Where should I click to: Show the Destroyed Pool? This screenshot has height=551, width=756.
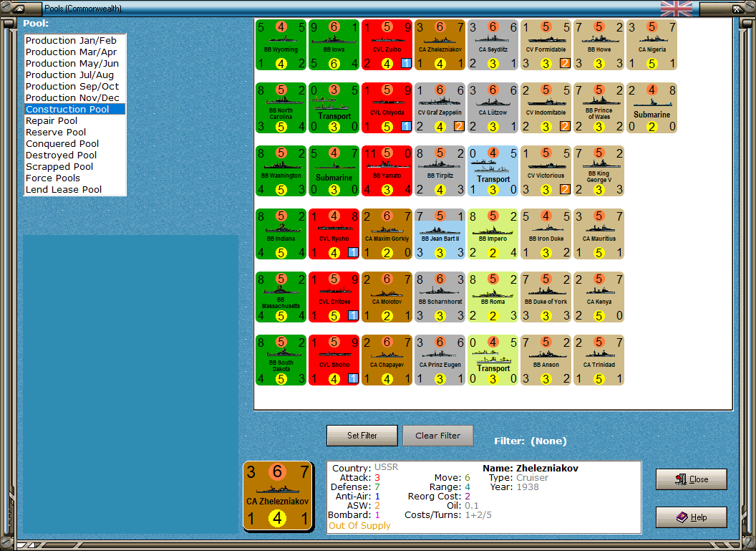[74, 155]
